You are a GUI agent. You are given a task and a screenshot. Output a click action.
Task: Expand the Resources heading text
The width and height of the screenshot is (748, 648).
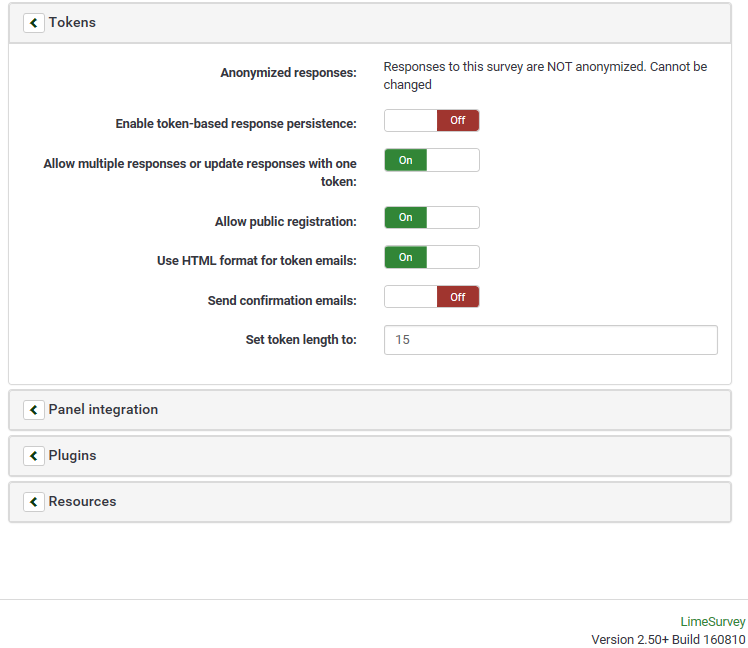tap(82, 502)
